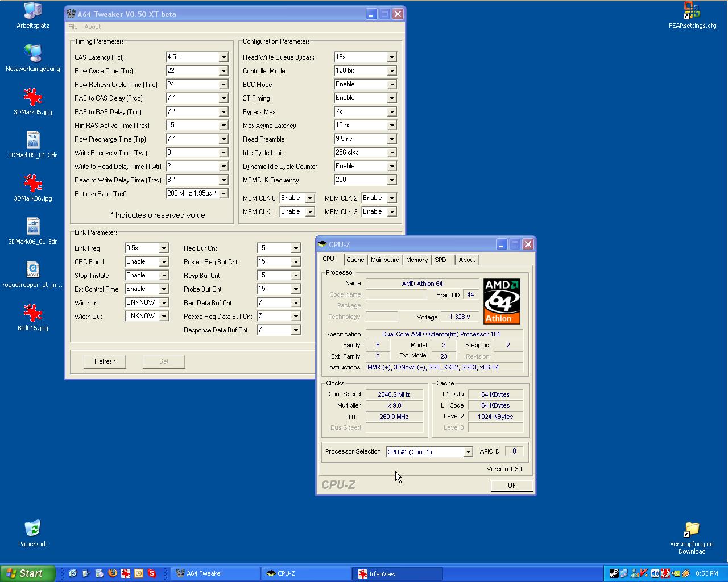728x582 pixels.
Task: Open the Papierkorb recycle bin
Action: point(32,529)
